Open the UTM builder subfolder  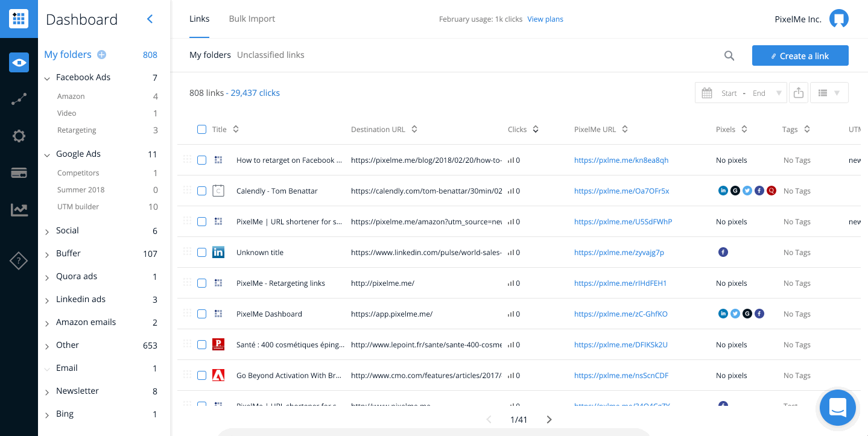pos(78,207)
